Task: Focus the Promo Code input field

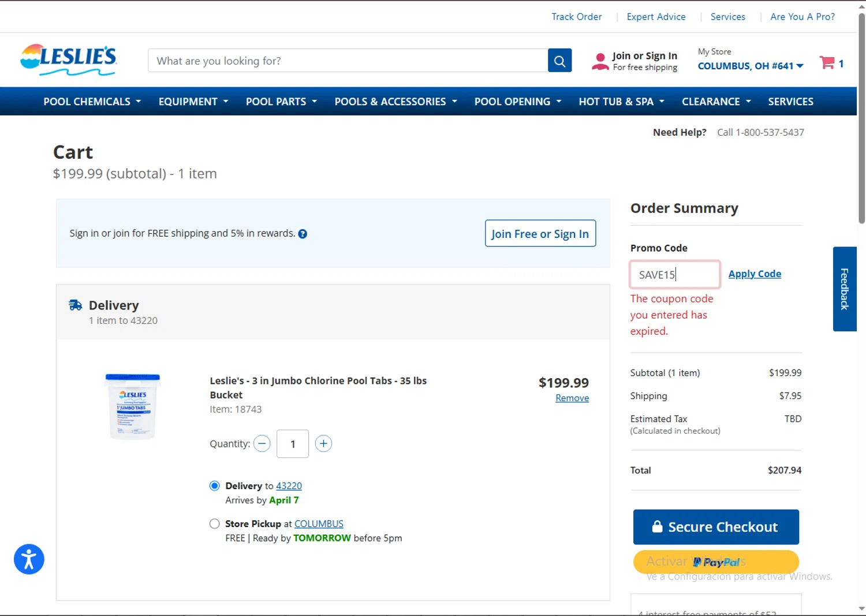Action: pos(675,274)
